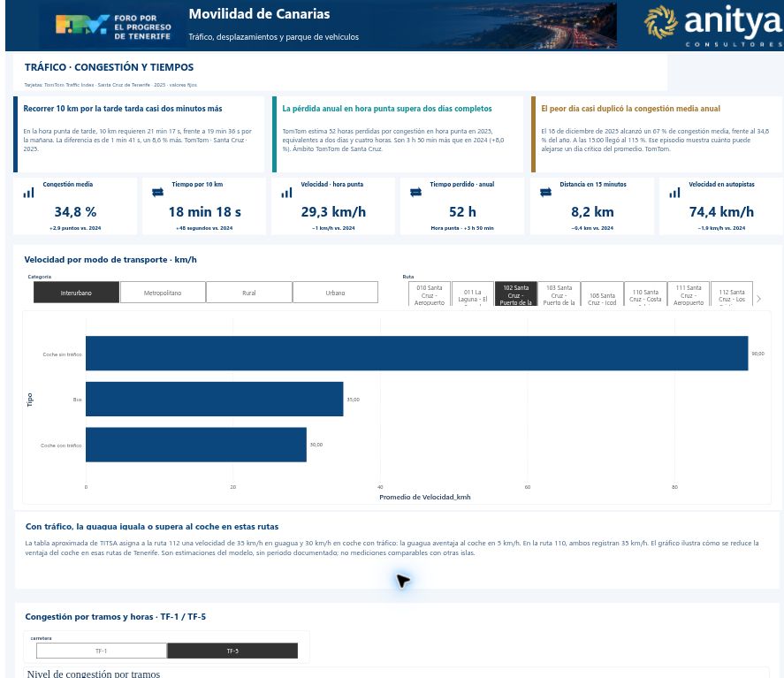This screenshot has width=784, height=678.
Task: Click the 'Categoría' slicer label
Action: 40,277
